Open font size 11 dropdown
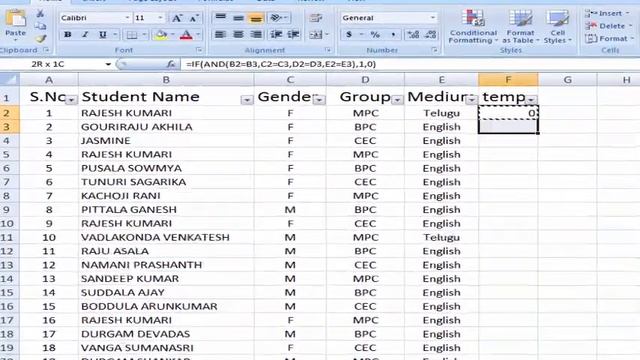 click(160, 18)
